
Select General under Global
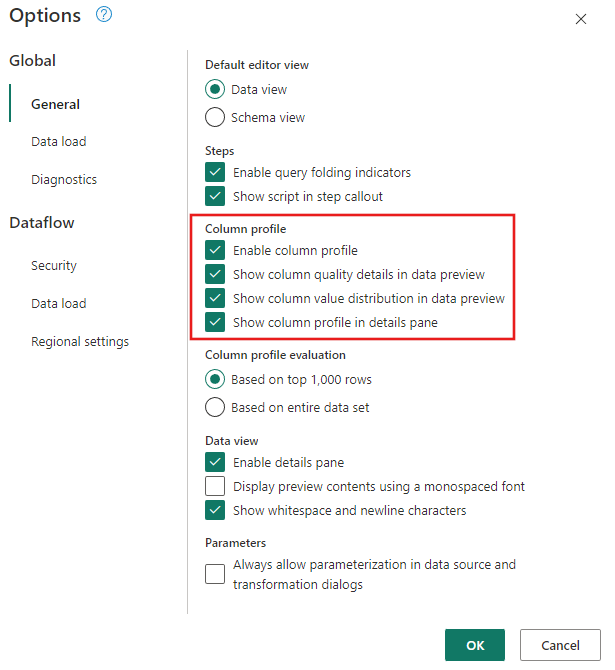(55, 104)
